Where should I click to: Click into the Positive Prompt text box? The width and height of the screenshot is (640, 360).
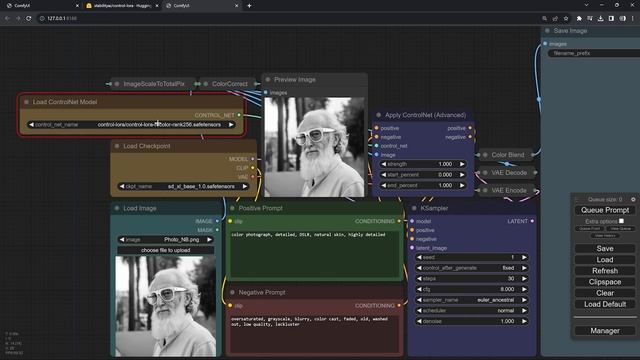314,253
